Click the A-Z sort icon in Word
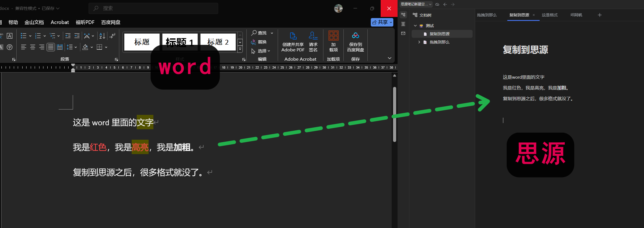The height and width of the screenshot is (228, 644). coord(102,36)
